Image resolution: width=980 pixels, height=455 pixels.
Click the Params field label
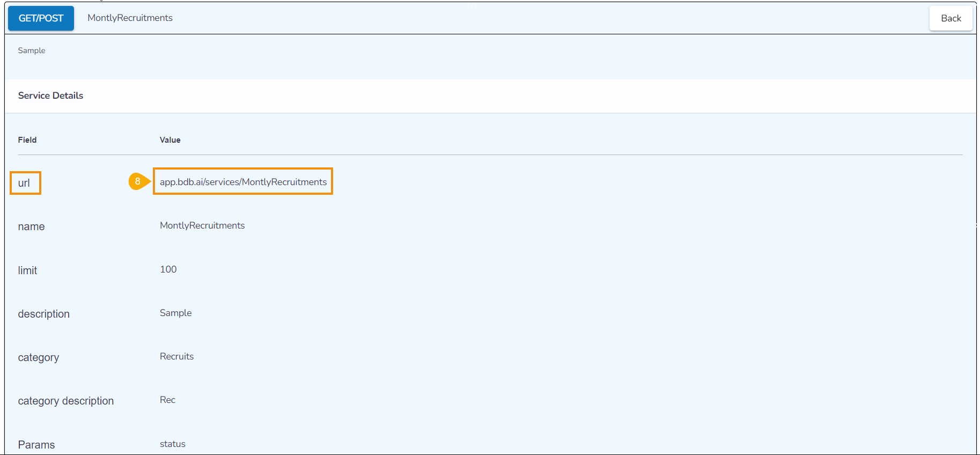tap(36, 445)
